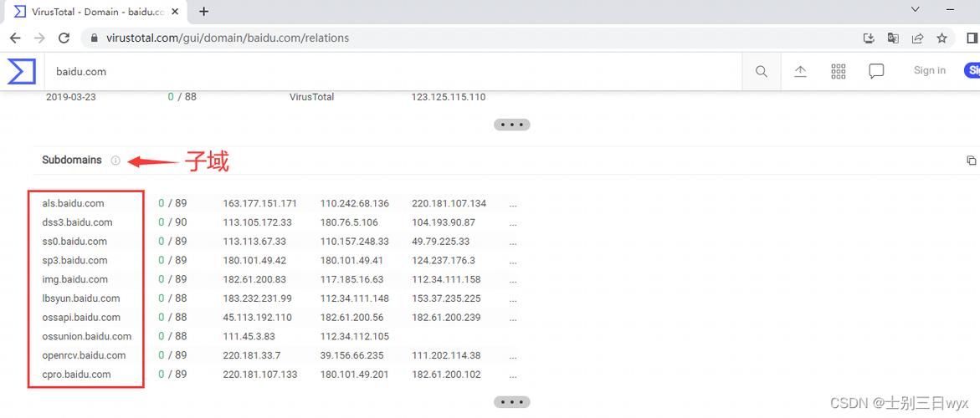Load more subdomains with bottom ellipsis button

(512, 402)
